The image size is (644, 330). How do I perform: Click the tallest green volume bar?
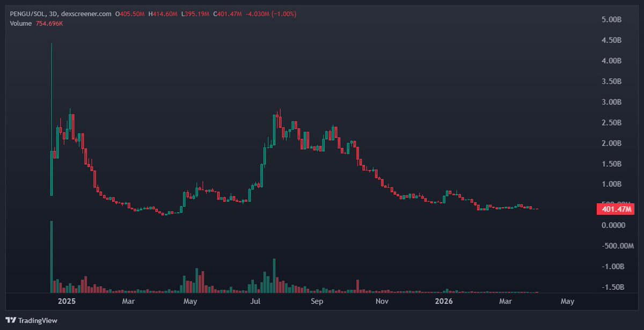coord(52,256)
